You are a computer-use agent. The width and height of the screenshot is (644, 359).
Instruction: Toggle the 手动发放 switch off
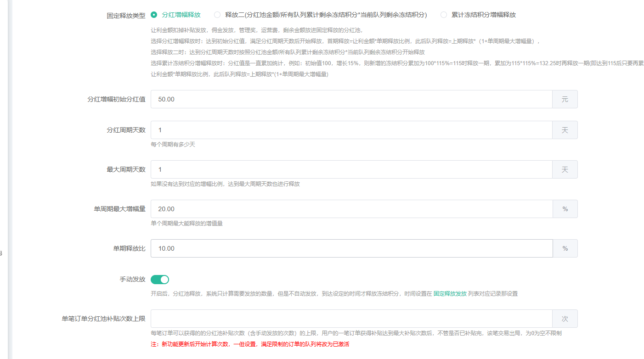(x=160, y=280)
